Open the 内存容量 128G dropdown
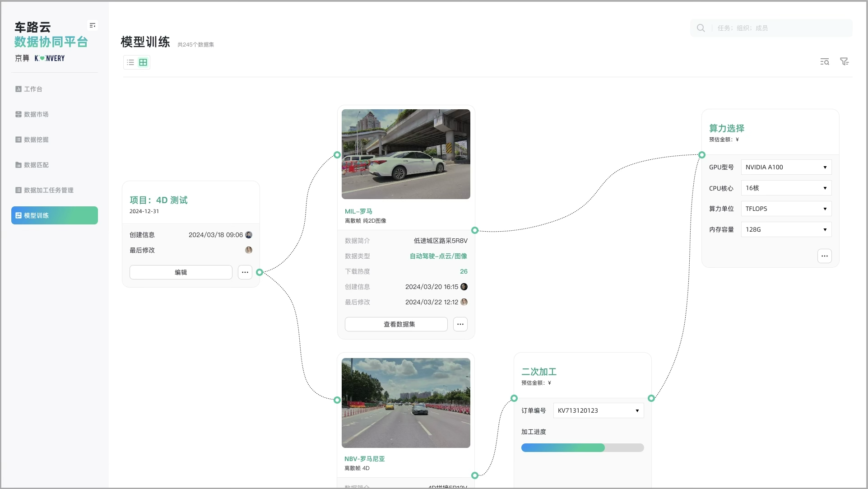This screenshot has height=489, width=868. coord(786,229)
